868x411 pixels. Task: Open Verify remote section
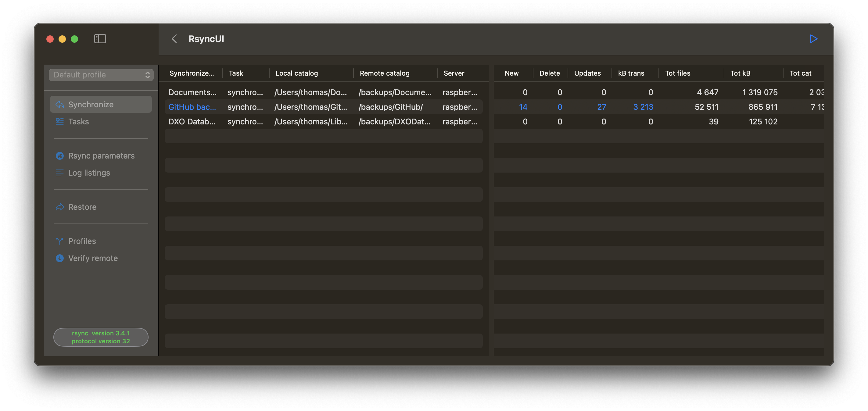point(101,258)
